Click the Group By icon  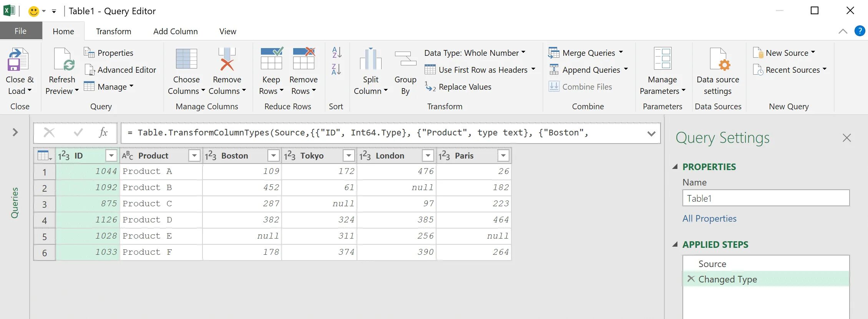(x=405, y=59)
